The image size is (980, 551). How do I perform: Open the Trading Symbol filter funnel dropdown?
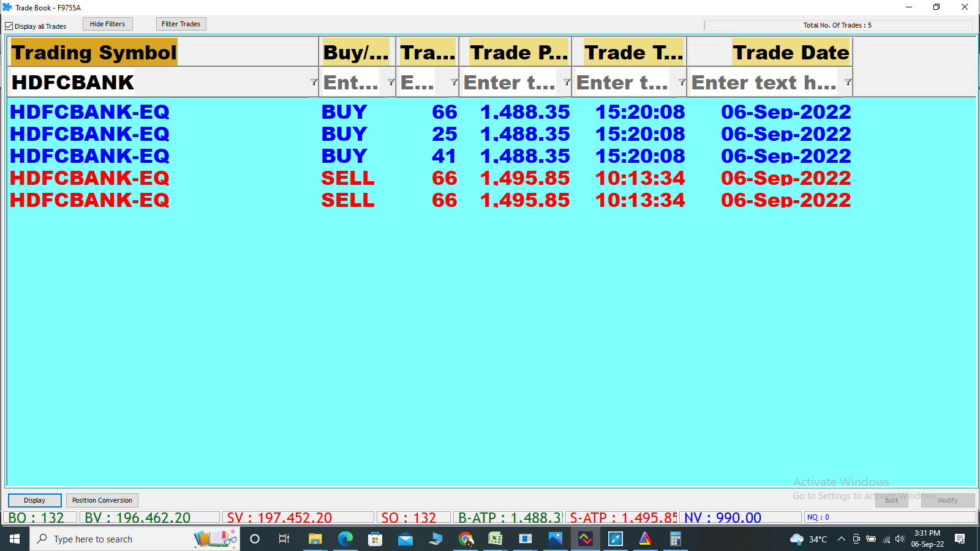(x=314, y=82)
